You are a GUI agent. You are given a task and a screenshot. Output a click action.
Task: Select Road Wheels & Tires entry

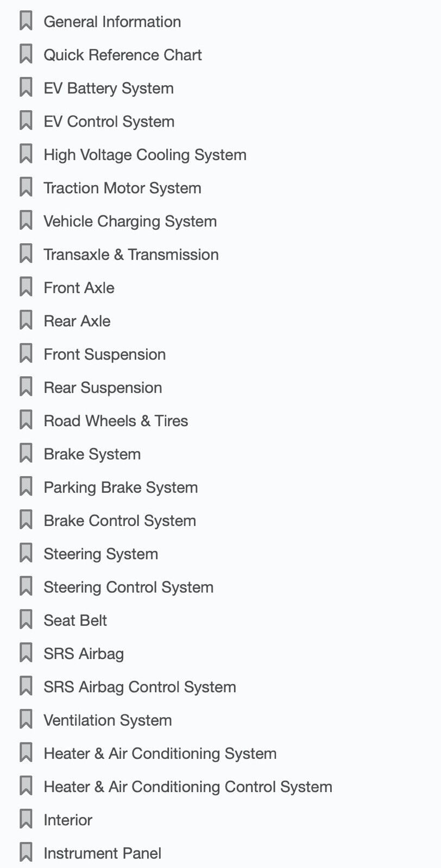116,421
